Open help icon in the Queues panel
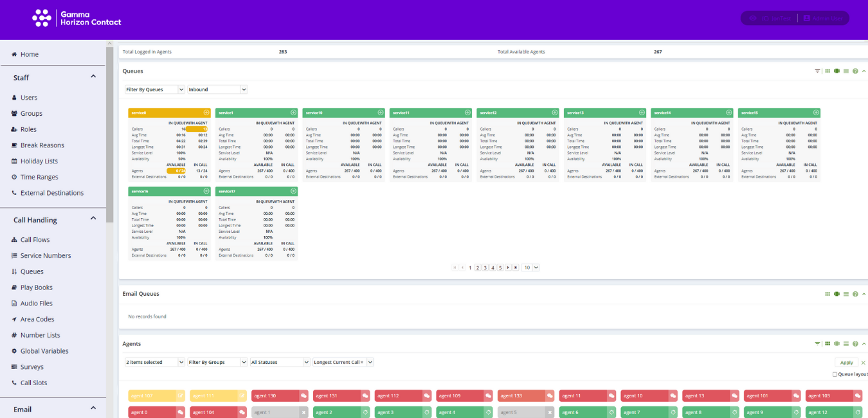The height and width of the screenshot is (418, 868). pos(855,71)
